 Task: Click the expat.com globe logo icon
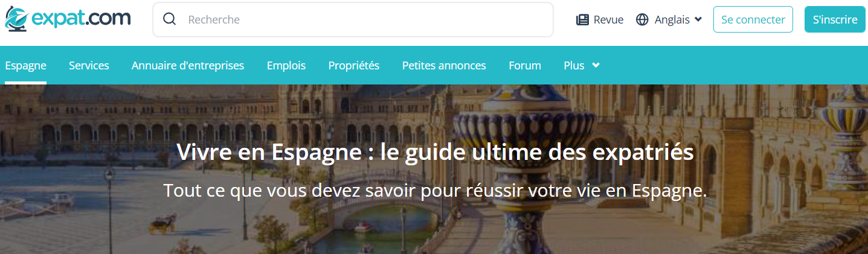17,19
